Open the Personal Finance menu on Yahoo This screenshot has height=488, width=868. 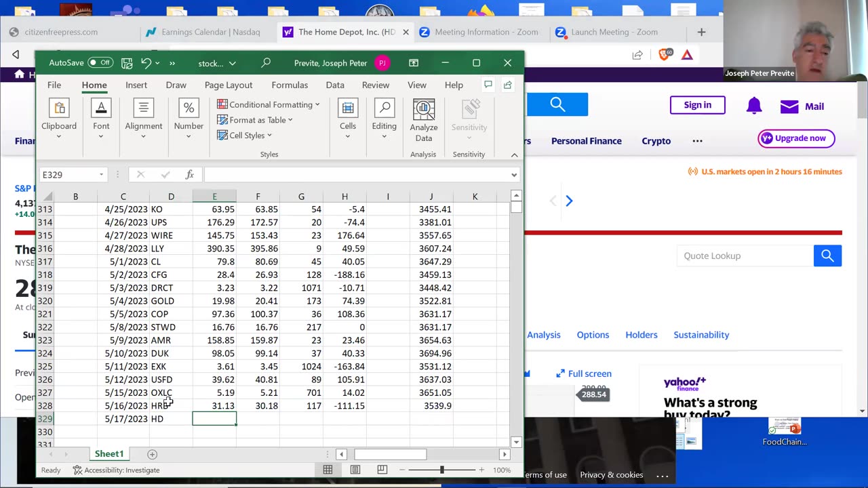coord(587,141)
